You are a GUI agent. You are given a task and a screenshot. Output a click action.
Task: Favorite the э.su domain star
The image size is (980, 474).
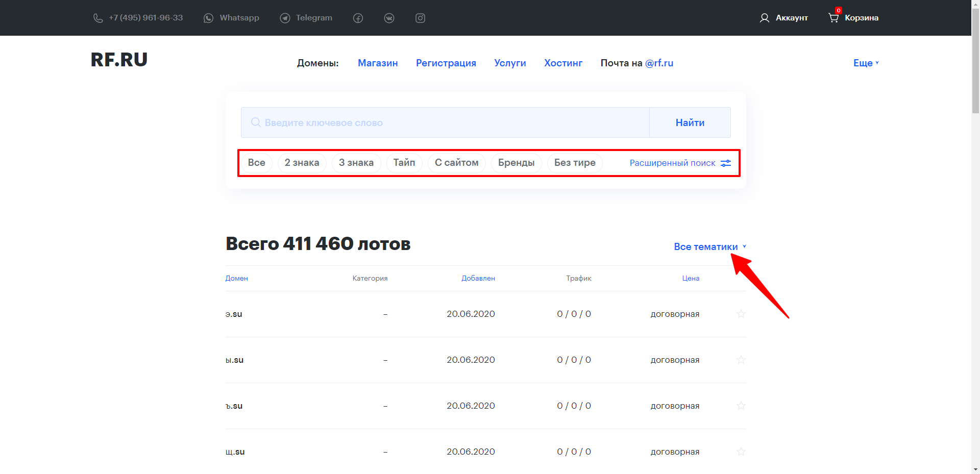741,314
